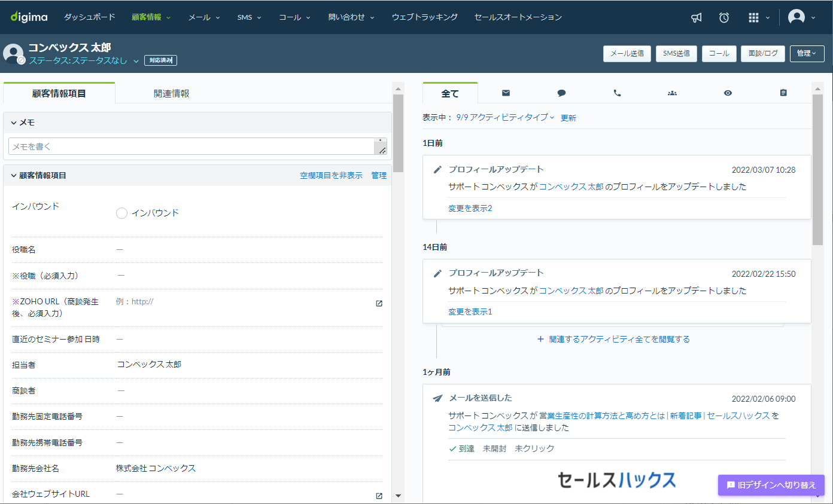Viewport: 833px width, 504px height.
Task: Collapse the 顧客情報項目 section header
Action: pyautogui.click(x=39, y=175)
